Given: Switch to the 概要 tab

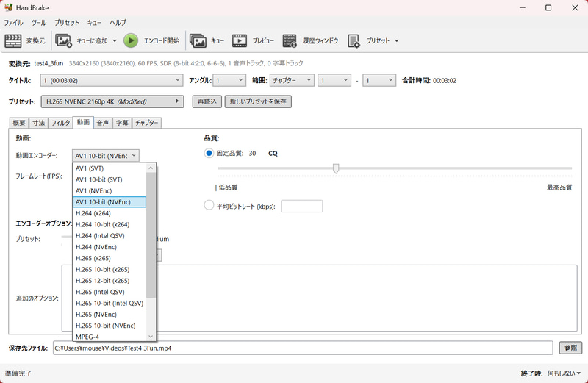Looking at the screenshot, I should tap(19, 123).
